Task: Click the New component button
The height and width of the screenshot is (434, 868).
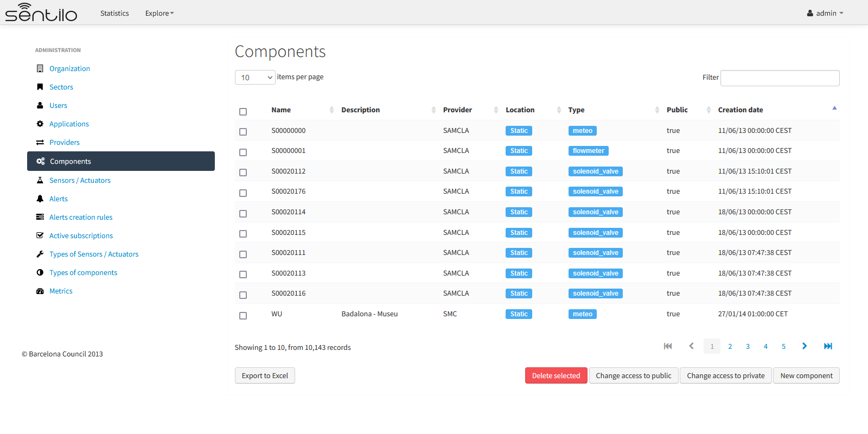Action: (807, 375)
